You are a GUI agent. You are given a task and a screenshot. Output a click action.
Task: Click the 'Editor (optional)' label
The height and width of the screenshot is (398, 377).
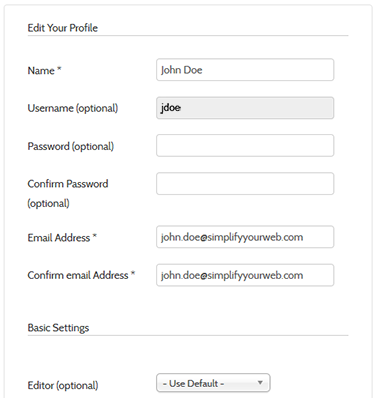coord(63,385)
